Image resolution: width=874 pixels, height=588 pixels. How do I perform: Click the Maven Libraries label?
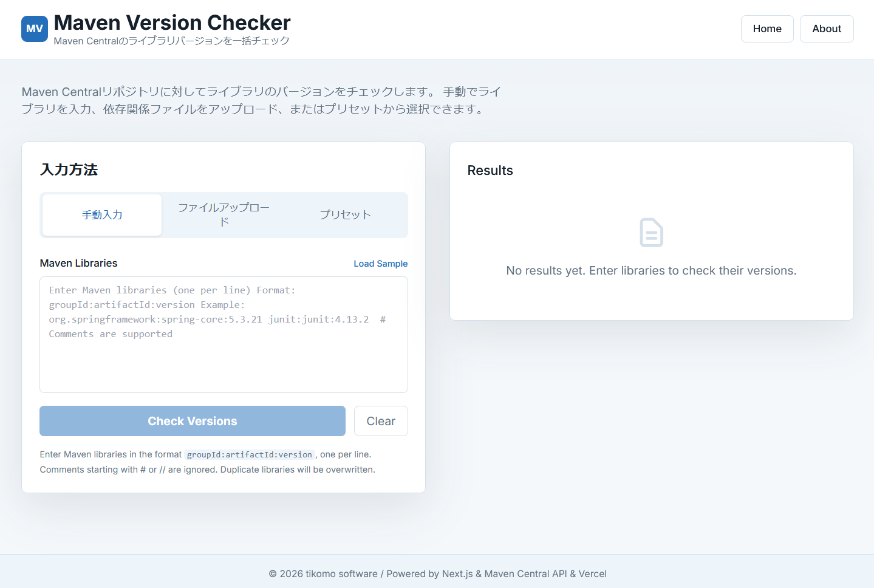point(78,263)
